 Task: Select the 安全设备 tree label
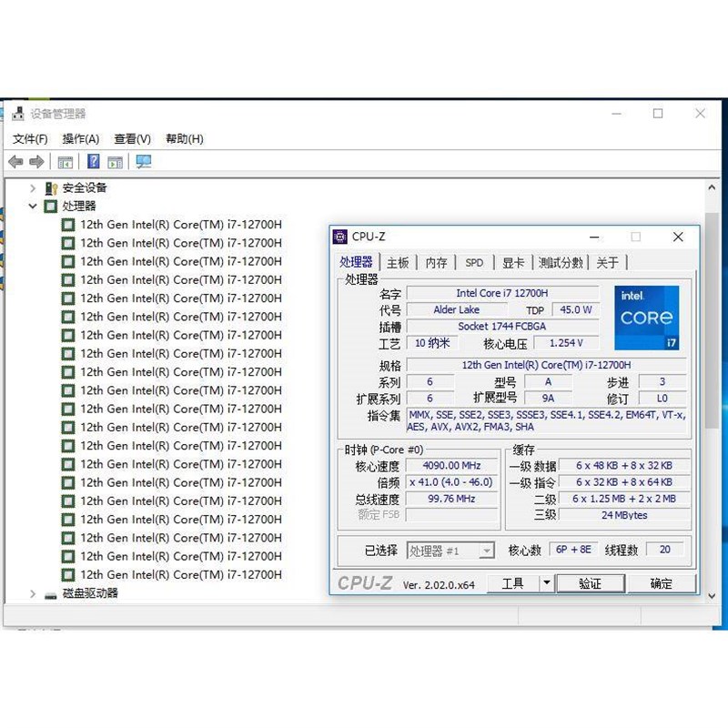[x=85, y=188]
